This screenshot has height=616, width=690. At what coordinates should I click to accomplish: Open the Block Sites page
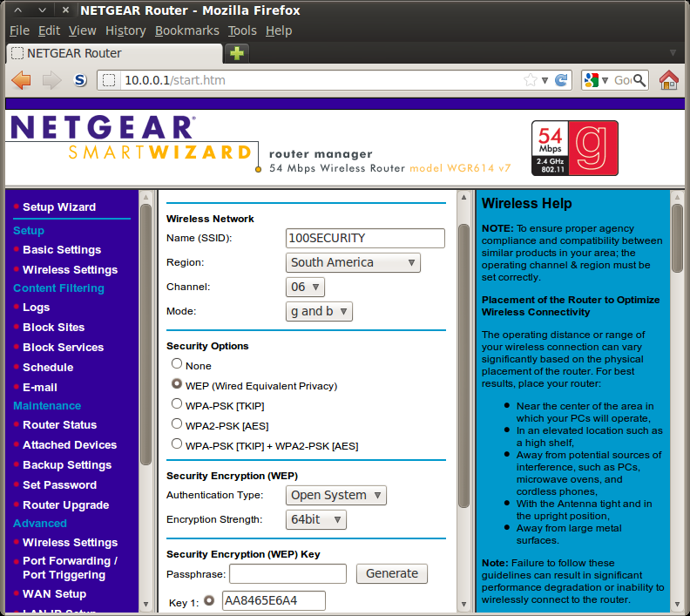point(54,328)
